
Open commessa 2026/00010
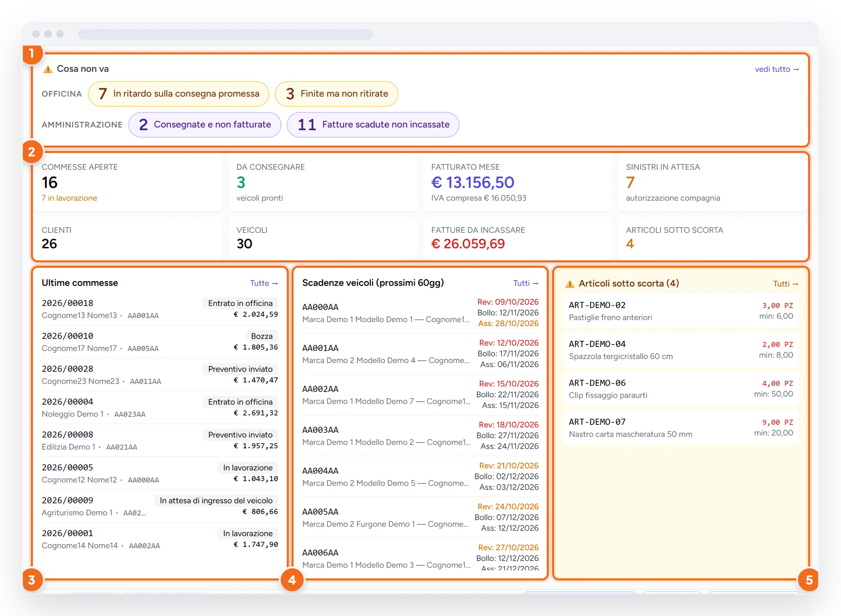pos(160,342)
